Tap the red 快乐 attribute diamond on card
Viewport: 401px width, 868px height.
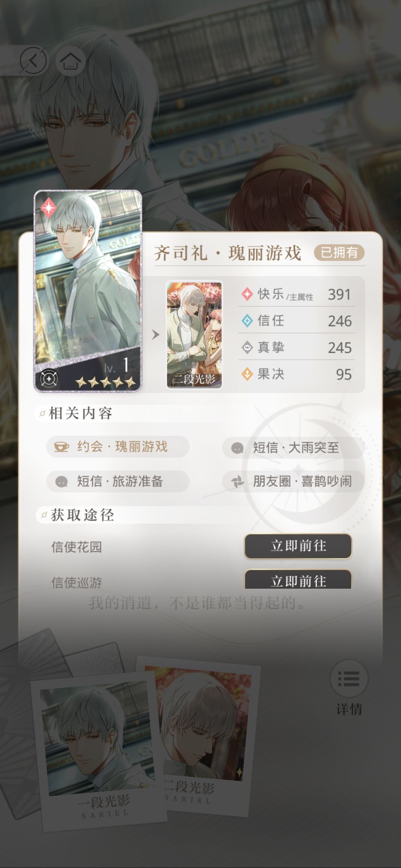click(48, 208)
